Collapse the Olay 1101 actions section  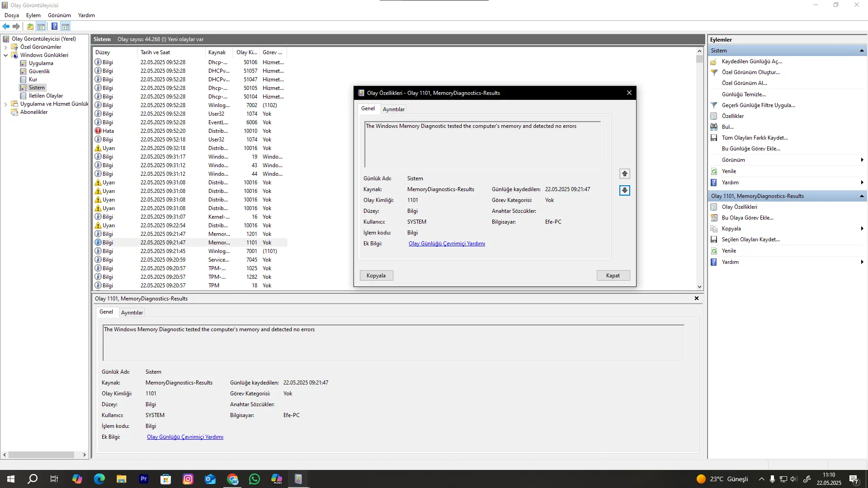[x=862, y=196]
